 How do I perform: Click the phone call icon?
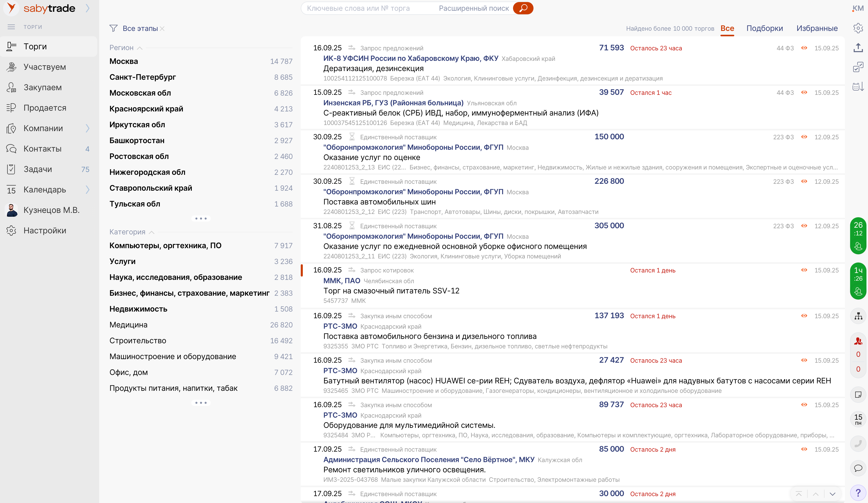point(858,443)
